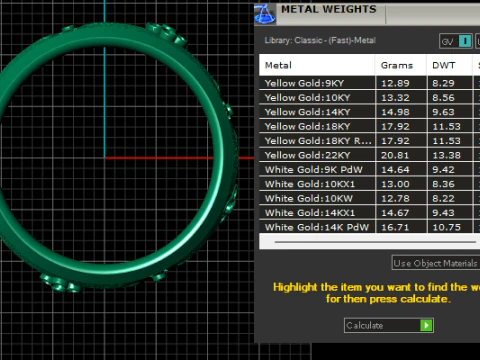Sort by the Grams column header
This screenshot has width=480, height=360.
point(401,65)
